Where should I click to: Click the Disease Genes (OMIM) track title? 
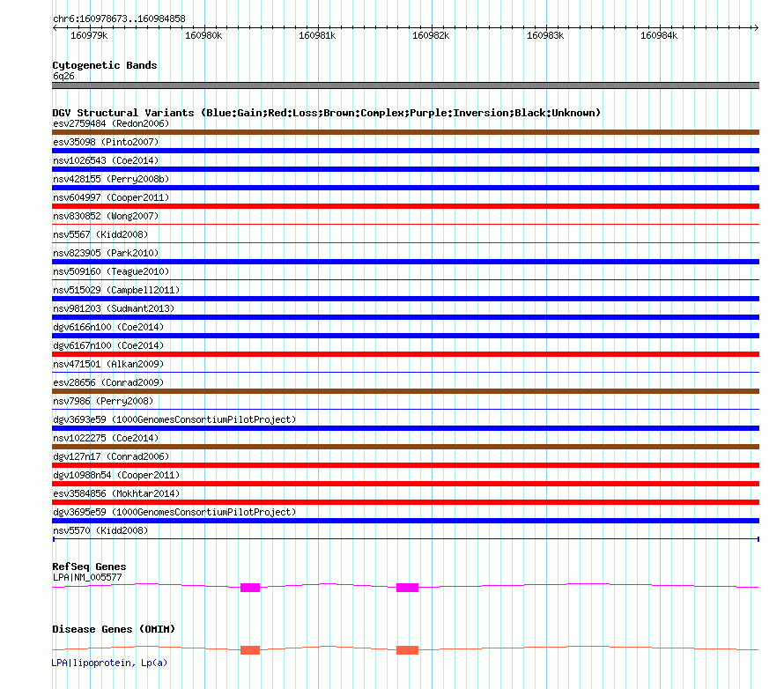(x=114, y=629)
